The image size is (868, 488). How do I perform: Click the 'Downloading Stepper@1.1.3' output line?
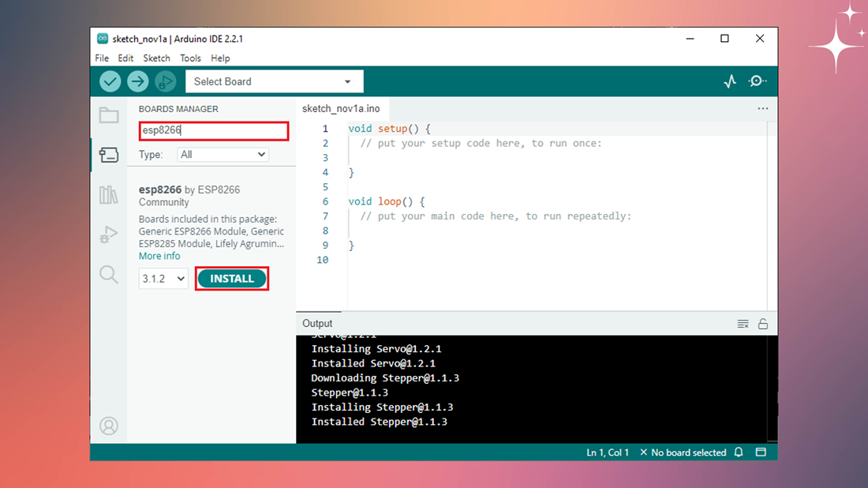tap(385, 377)
